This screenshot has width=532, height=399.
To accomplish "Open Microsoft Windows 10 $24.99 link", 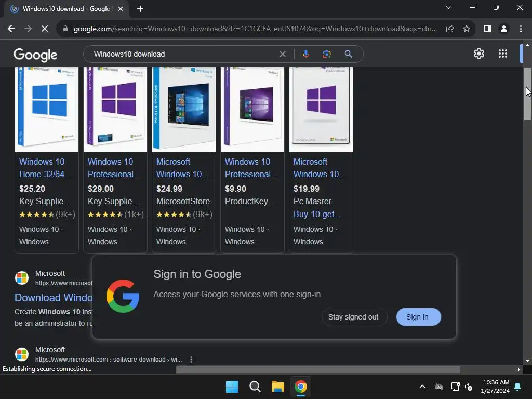I will pos(183,168).
